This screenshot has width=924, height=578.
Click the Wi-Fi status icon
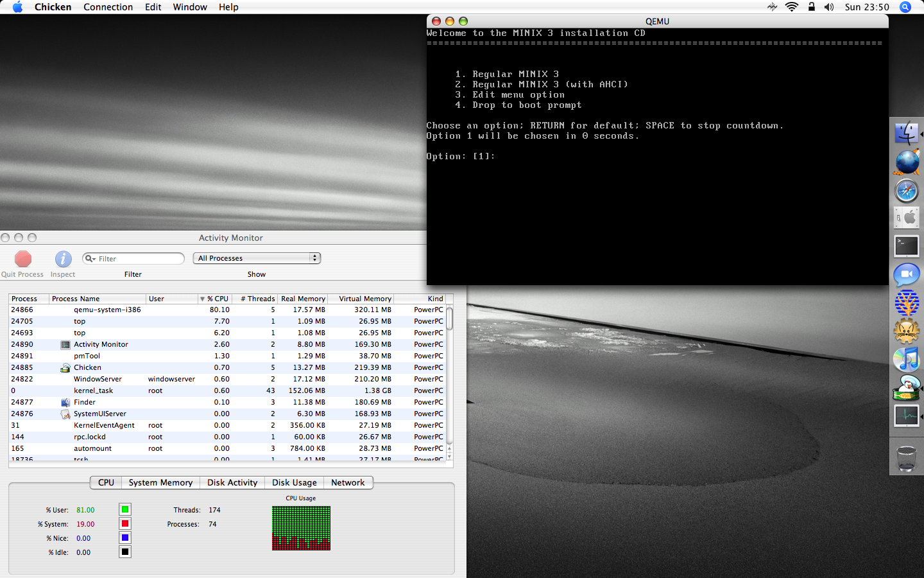[792, 7]
